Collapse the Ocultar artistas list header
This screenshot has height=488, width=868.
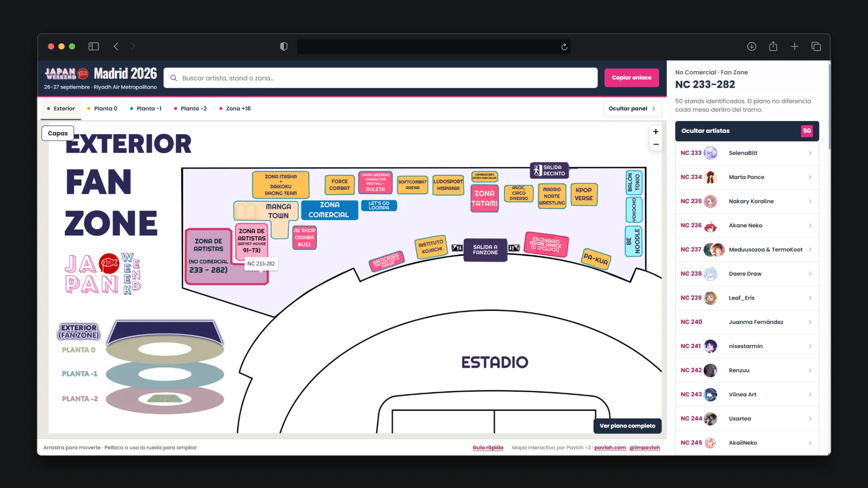(747, 131)
